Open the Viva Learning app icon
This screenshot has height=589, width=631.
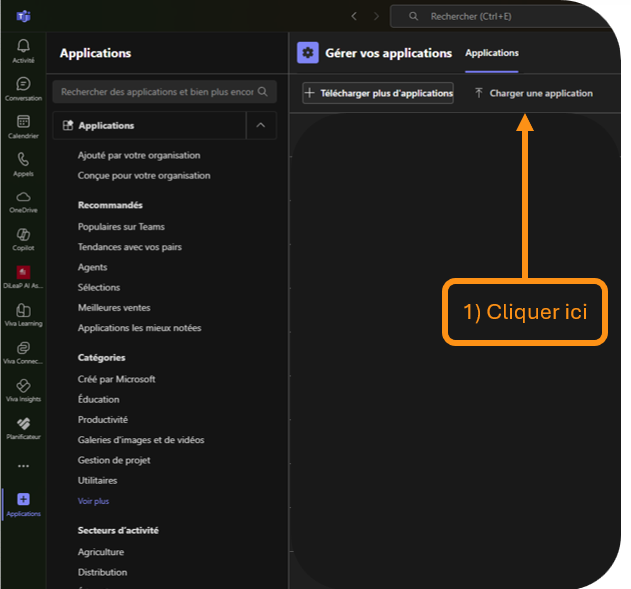coord(23,314)
